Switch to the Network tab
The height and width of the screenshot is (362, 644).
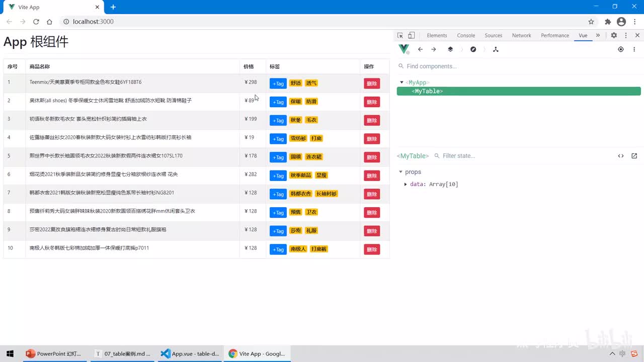click(x=522, y=35)
